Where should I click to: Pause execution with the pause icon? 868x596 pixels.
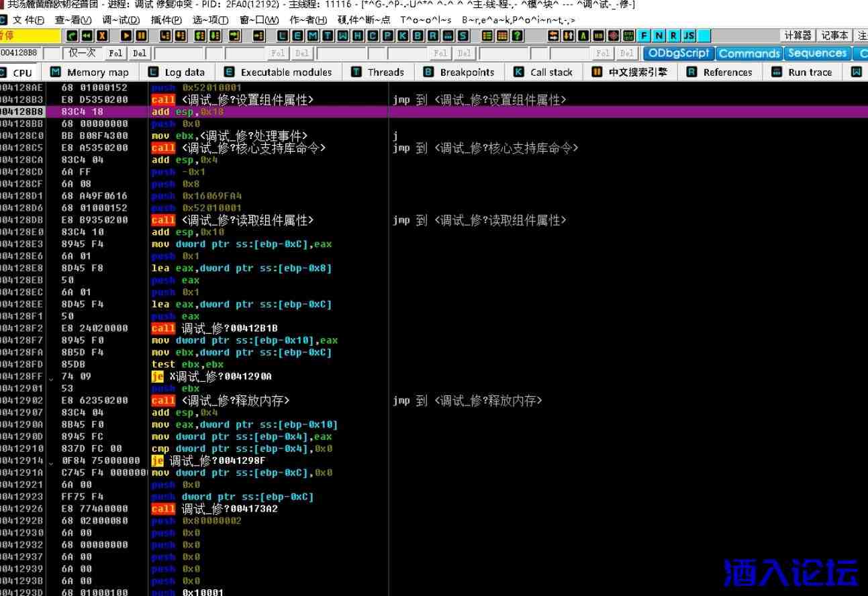(141, 36)
